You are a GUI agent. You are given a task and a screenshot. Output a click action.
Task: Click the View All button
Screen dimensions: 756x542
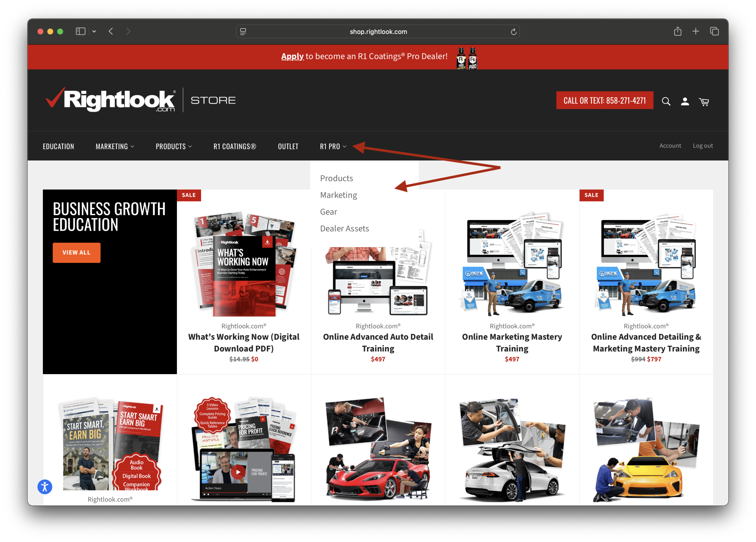(76, 253)
